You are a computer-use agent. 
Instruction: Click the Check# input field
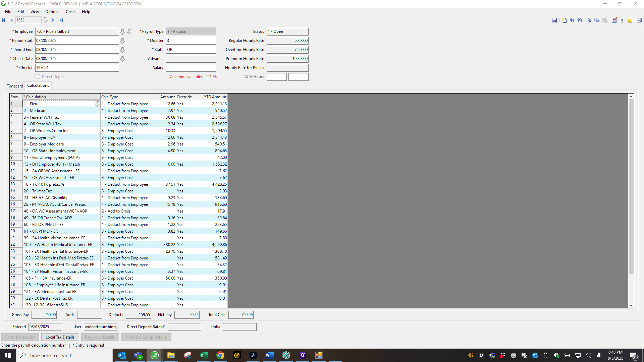[77, 68]
